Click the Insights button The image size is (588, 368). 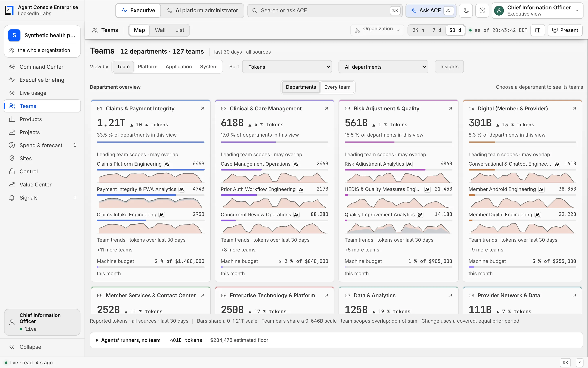coord(449,67)
